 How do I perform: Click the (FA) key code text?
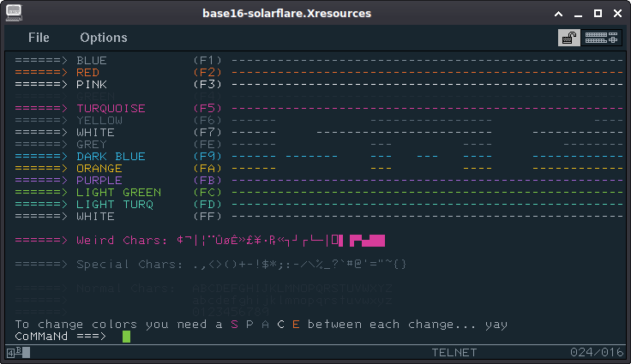click(207, 168)
